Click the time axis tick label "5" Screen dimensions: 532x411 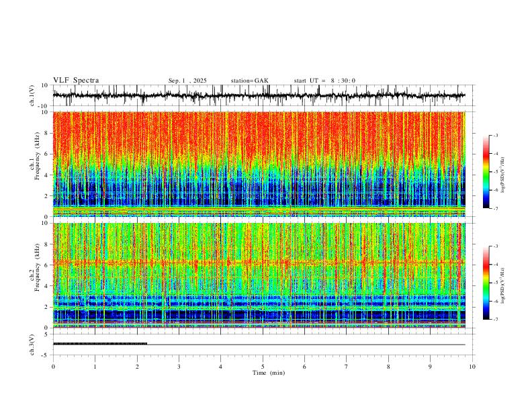click(263, 367)
